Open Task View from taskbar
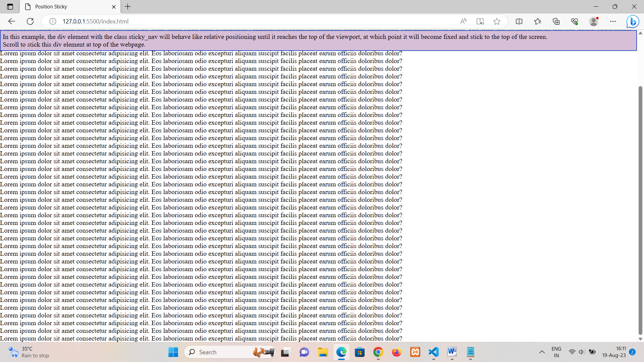 [x=285, y=352]
